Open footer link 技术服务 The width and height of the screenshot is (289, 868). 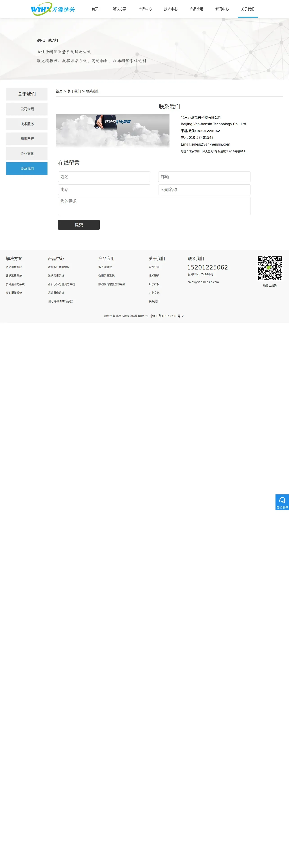click(x=154, y=276)
